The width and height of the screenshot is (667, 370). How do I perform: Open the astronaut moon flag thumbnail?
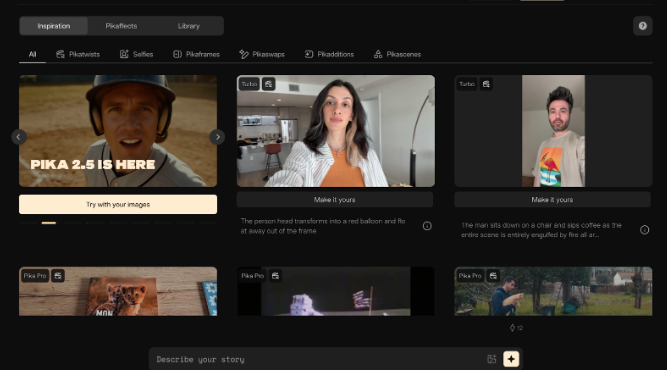pyautogui.click(x=336, y=291)
